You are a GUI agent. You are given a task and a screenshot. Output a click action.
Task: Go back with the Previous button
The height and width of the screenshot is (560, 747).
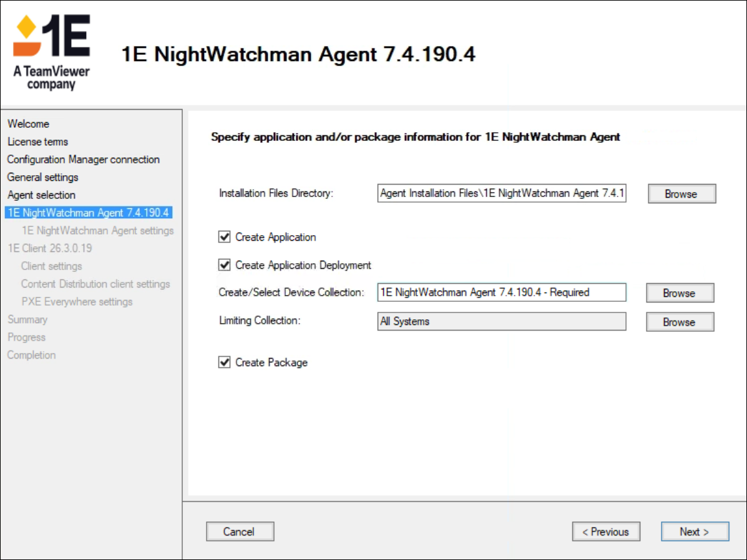605,532
